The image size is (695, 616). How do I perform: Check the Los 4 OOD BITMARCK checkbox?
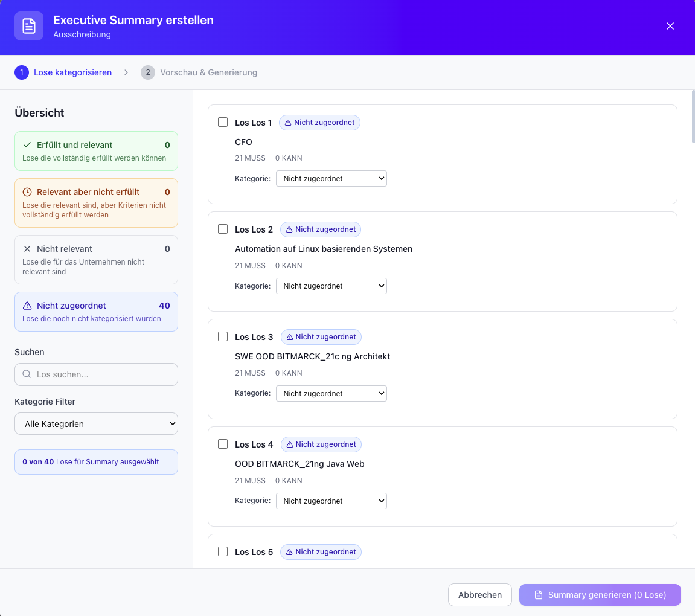coord(223,444)
